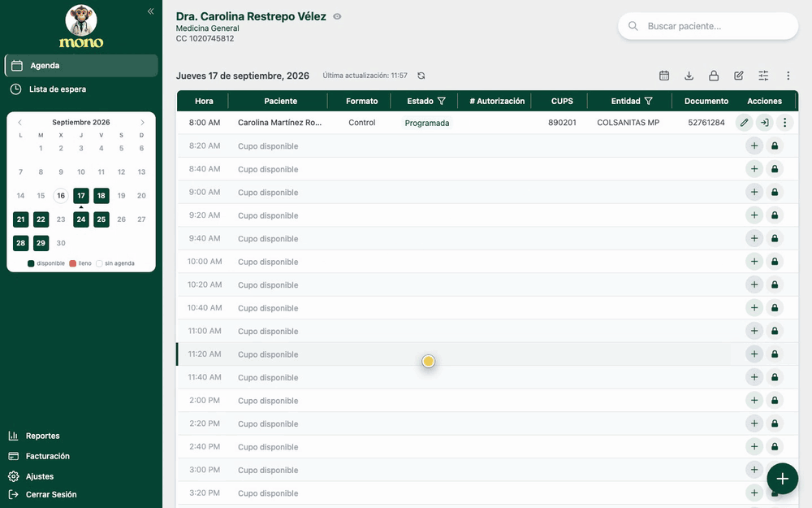Viewport: 812px width, 508px height.
Task: Lock the 9:00 AM slot
Action: click(775, 193)
